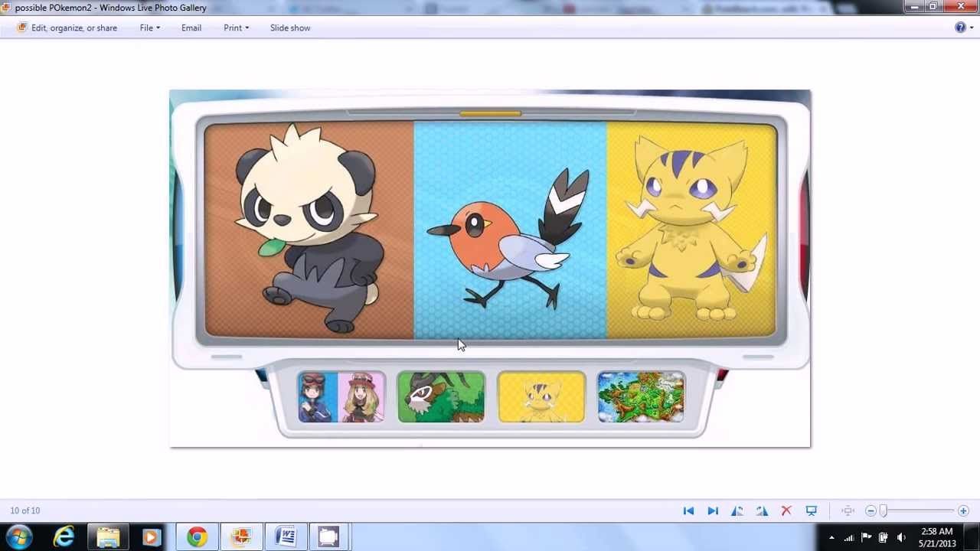Click the '10 of 10' photo counter
Screen dimensions: 980x551
tap(25, 510)
